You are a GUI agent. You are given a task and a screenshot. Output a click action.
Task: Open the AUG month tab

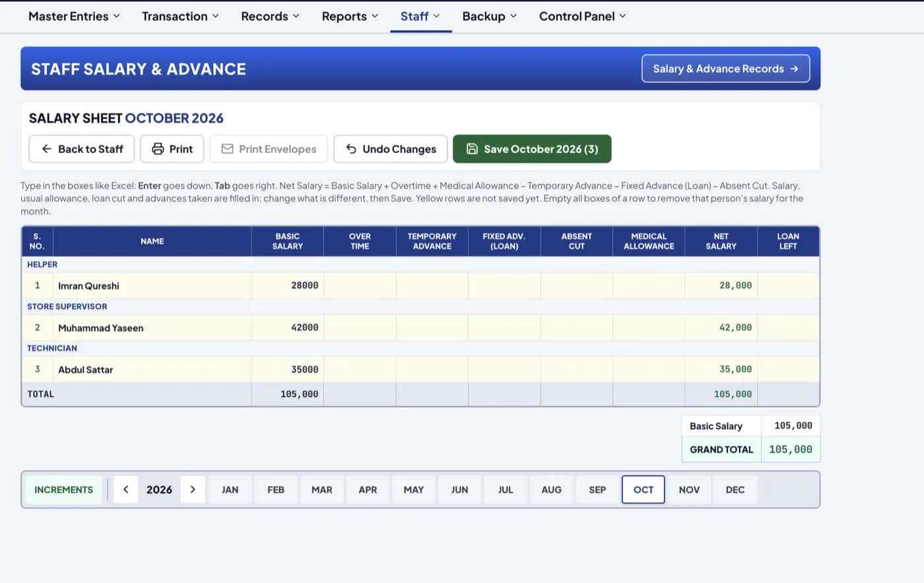(x=552, y=489)
